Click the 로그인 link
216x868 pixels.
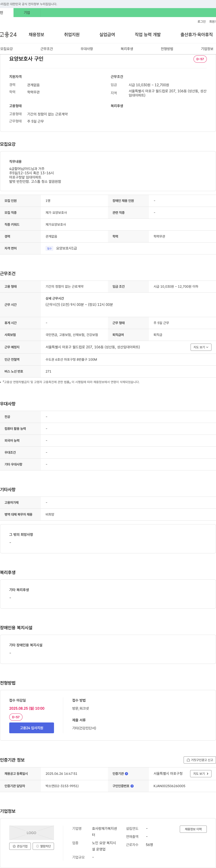point(202,22)
